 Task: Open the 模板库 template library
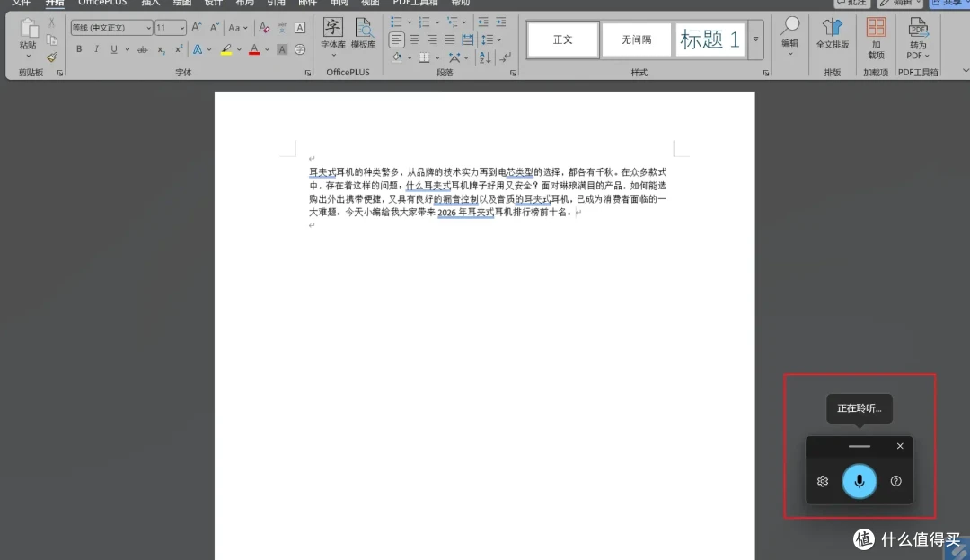(363, 33)
